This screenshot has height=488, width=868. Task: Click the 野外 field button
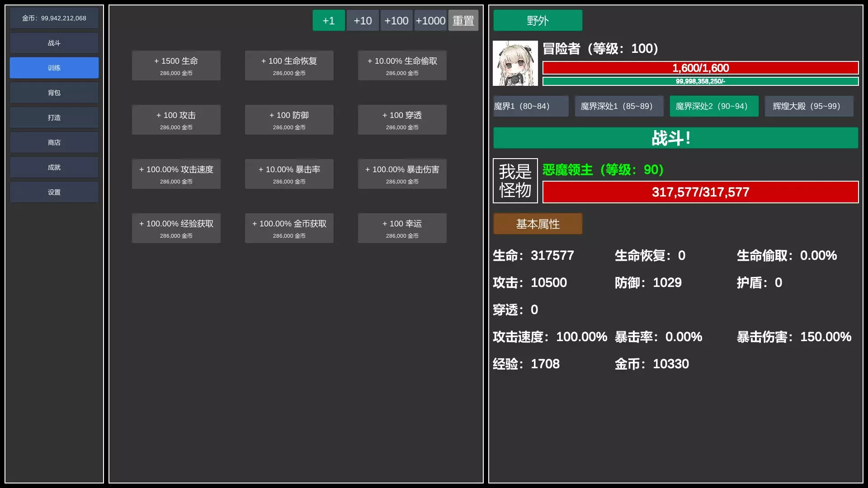(538, 20)
